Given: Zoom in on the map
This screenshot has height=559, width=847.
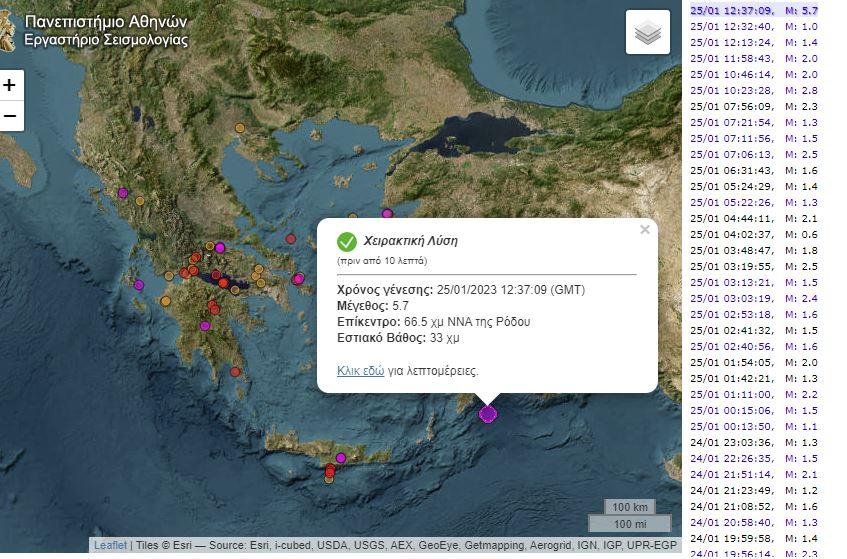Looking at the screenshot, I should click(x=10, y=85).
